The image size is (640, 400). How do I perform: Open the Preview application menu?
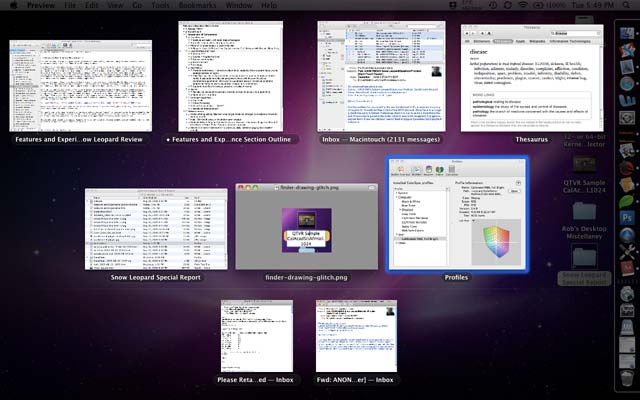pos(40,5)
